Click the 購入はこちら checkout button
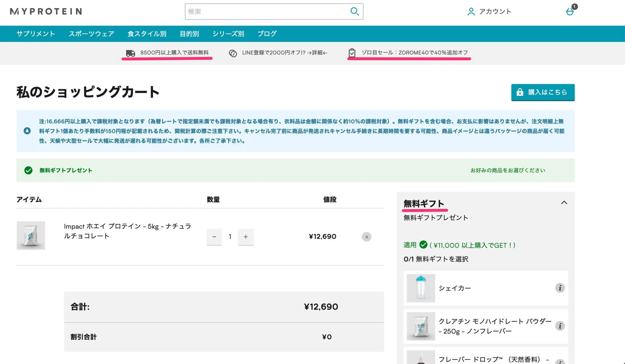This screenshot has height=364, width=625. click(543, 92)
